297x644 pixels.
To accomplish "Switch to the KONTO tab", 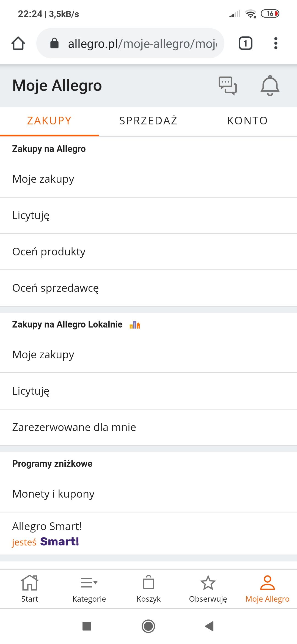I will (248, 121).
